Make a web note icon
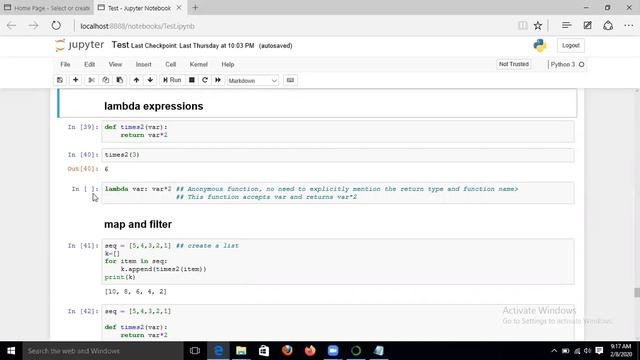This screenshot has height=360, width=640. [587, 25]
